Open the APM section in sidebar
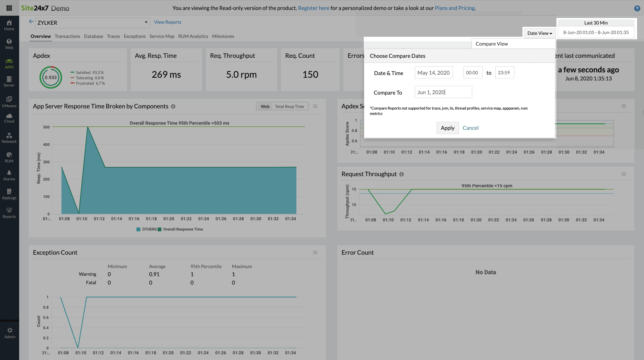 click(x=9, y=64)
